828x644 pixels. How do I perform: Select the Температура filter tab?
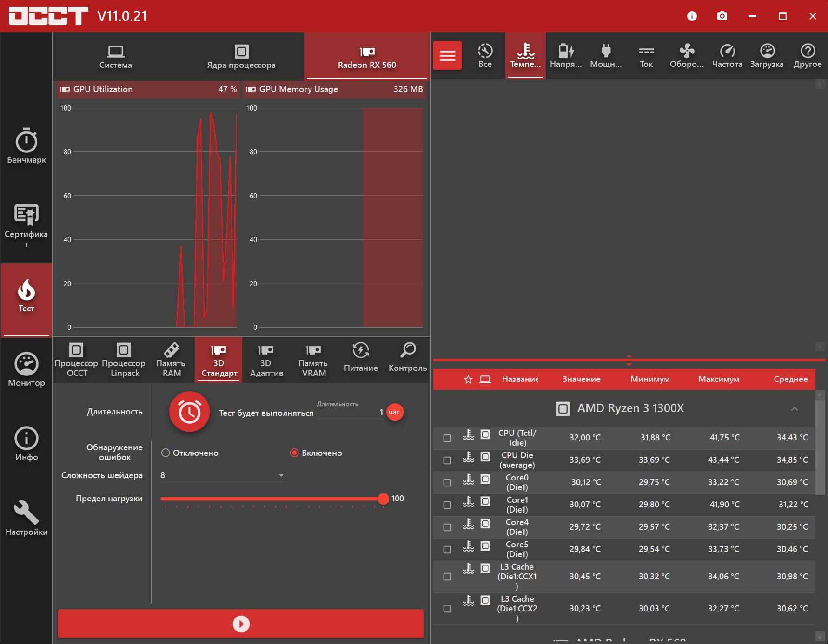[525, 55]
